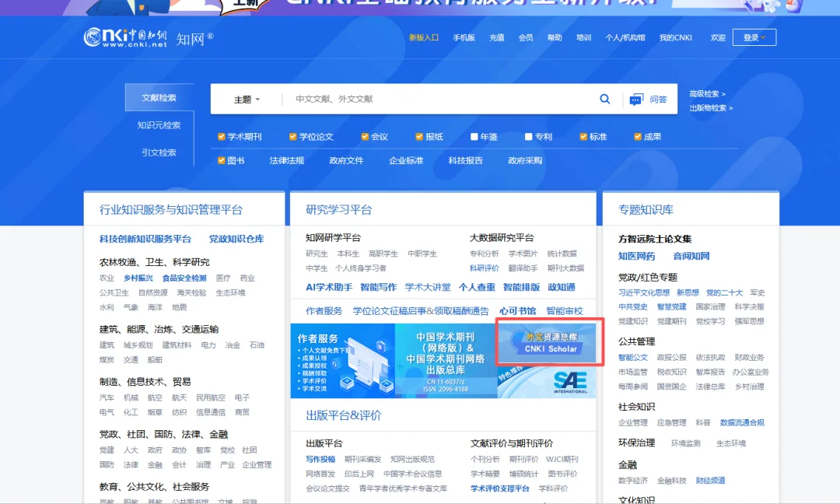Click the 法律法规 resource link
Image resolution: width=840 pixels, height=504 pixels.
click(286, 160)
